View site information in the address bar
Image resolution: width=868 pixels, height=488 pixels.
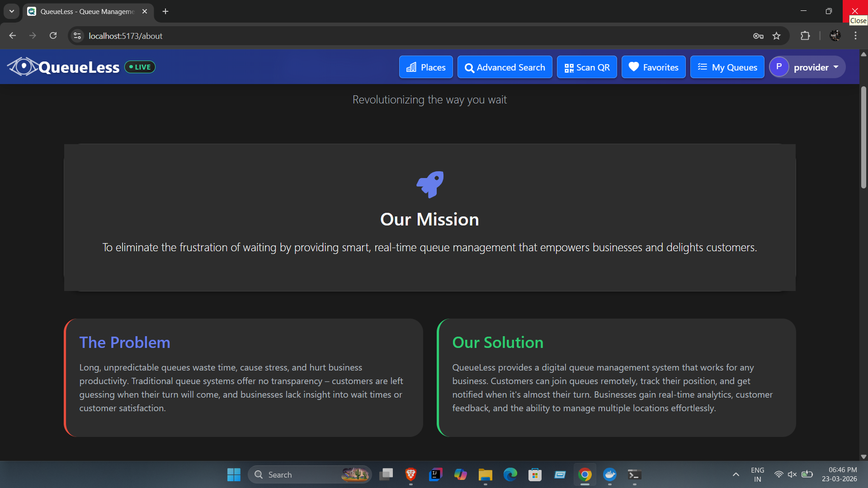(78, 36)
